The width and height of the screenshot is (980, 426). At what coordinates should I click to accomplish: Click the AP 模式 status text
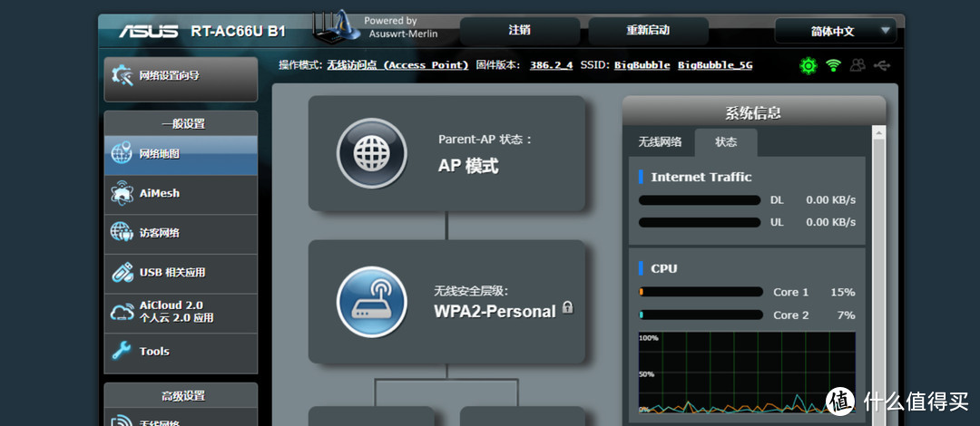point(468,166)
